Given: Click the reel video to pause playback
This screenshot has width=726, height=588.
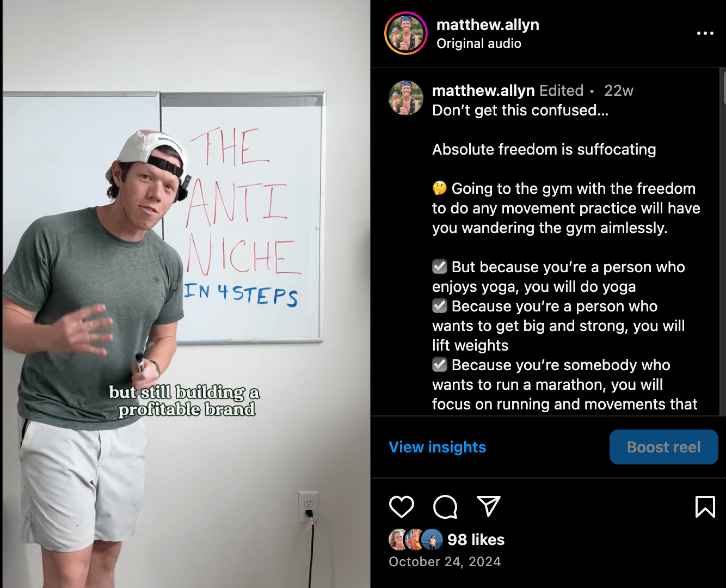Looking at the screenshot, I should coord(185,294).
